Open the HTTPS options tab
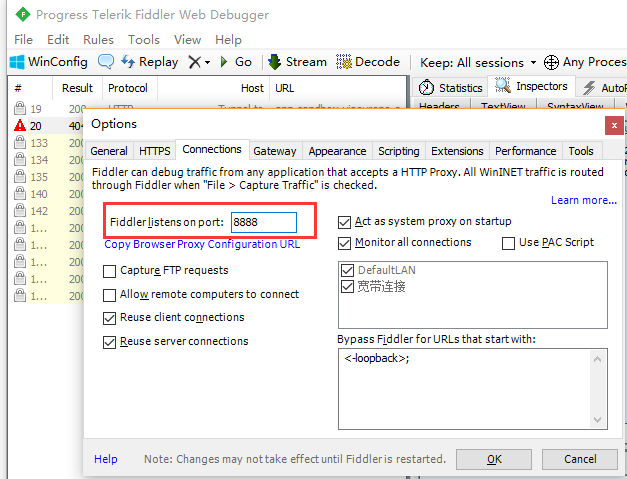The height and width of the screenshot is (479, 627). coord(154,151)
